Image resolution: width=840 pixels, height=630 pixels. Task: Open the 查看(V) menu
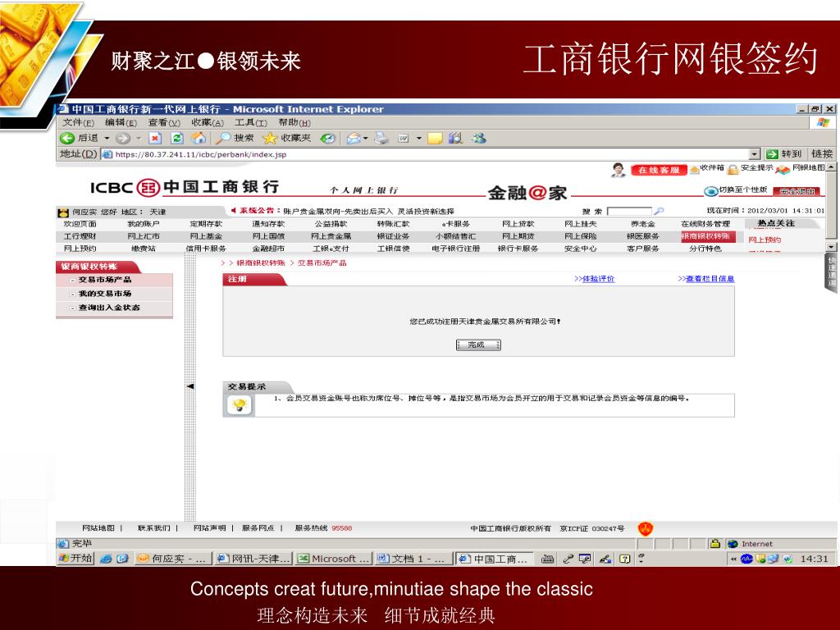(x=164, y=123)
